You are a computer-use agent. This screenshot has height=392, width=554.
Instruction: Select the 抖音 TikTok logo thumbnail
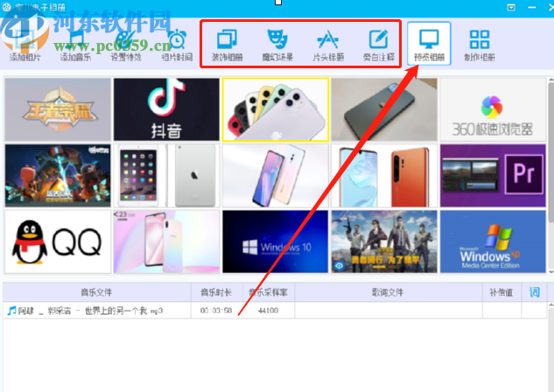tap(166, 109)
